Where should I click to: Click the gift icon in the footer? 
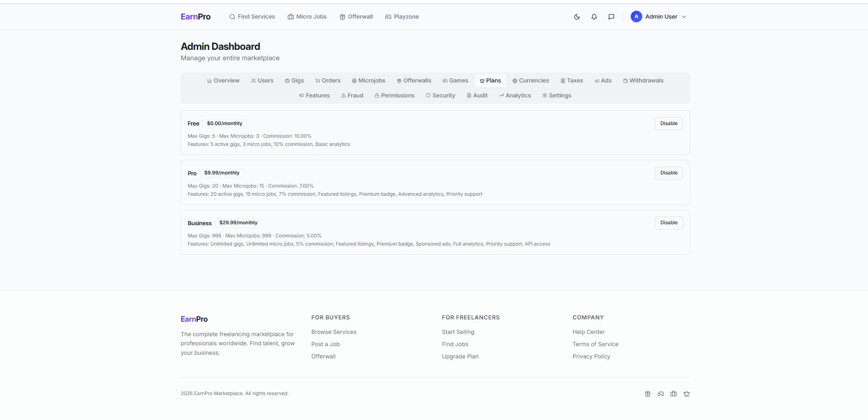(648, 394)
